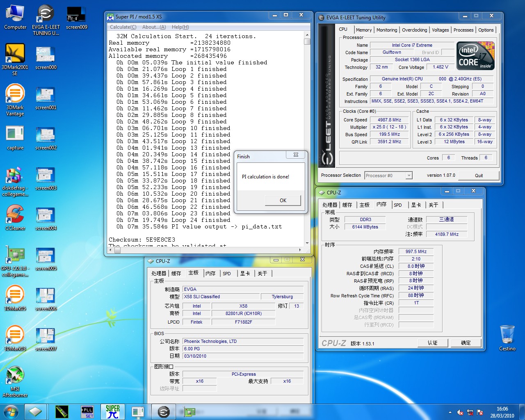The image size is (525, 420).
Task: Select the screen005 desktop file
Action: click(x=46, y=259)
